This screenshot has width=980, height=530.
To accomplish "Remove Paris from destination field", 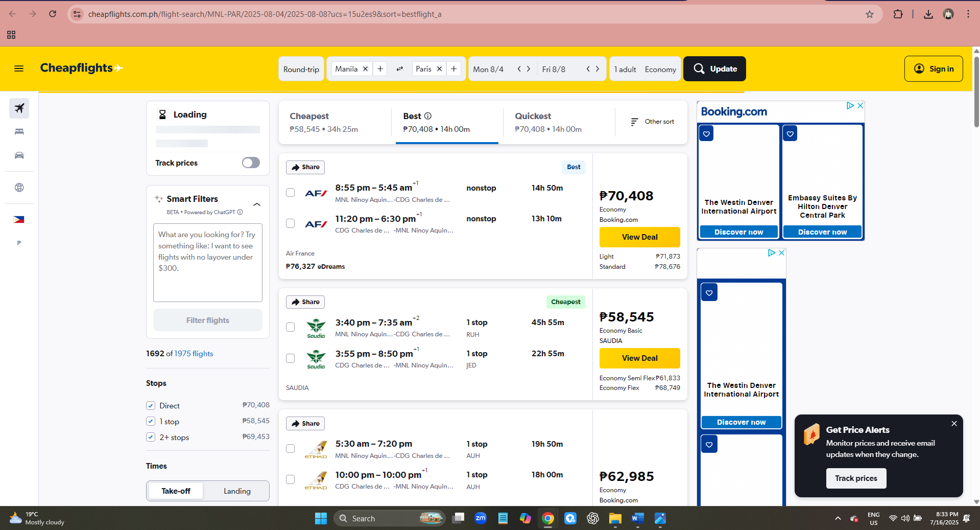I will click(439, 69).
